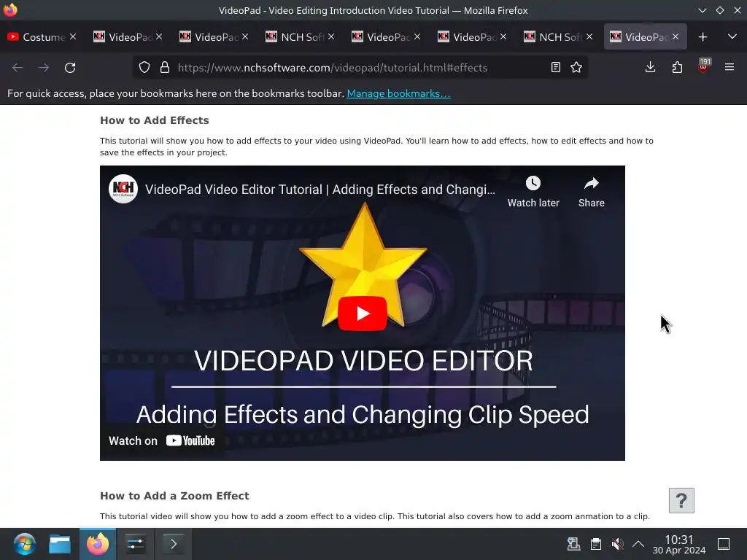Click the Share arrow on the video
The image size is (747, 560).
(591, 183)
